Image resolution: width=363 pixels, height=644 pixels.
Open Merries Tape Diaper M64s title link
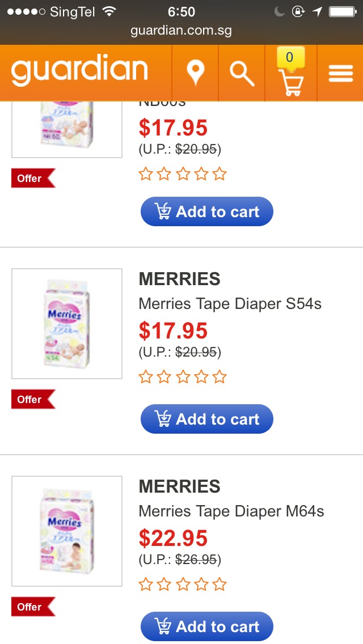tap(231, 511)
